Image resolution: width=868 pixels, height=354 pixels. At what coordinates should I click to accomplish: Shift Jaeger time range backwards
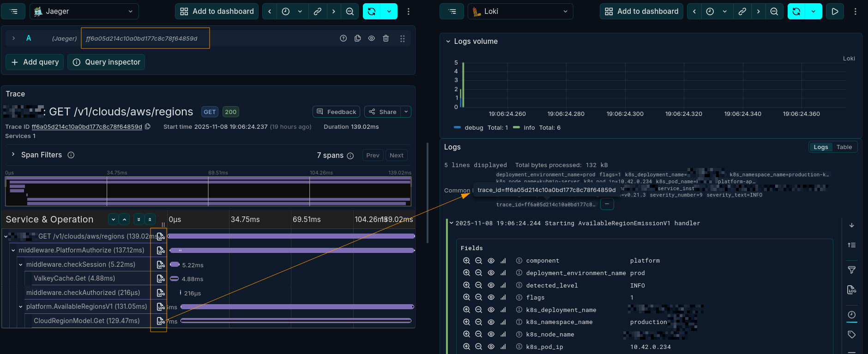tap(270, 11)
